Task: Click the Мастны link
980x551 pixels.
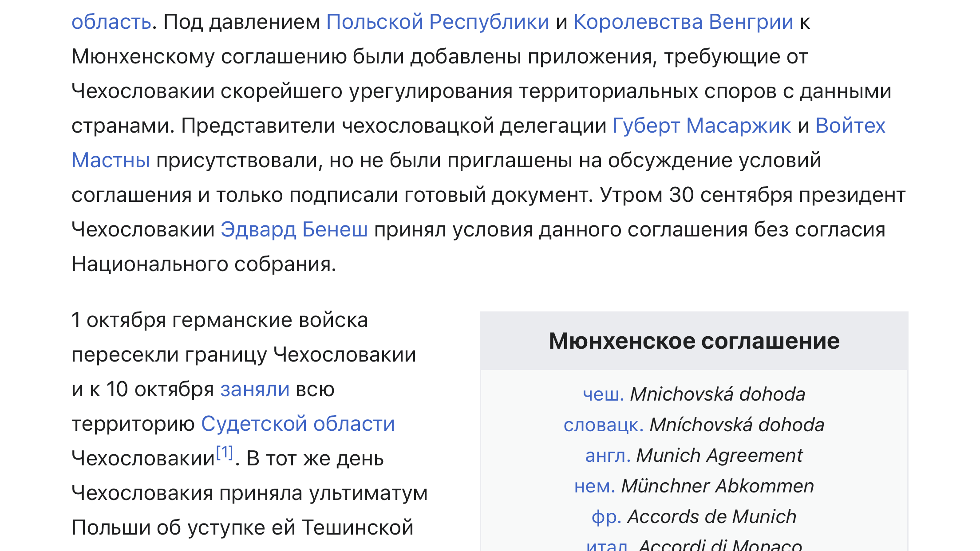Action: click(111, 160)
